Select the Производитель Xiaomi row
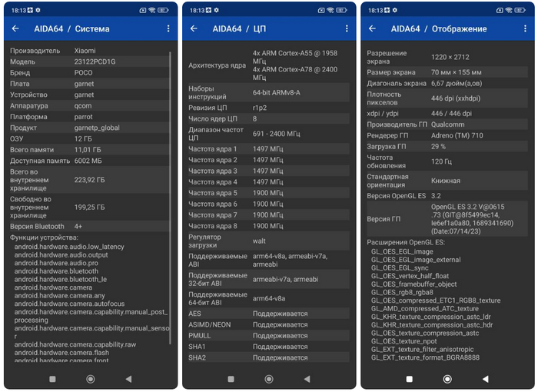Viewport: 538px width, 392px height. pos(89,51)
